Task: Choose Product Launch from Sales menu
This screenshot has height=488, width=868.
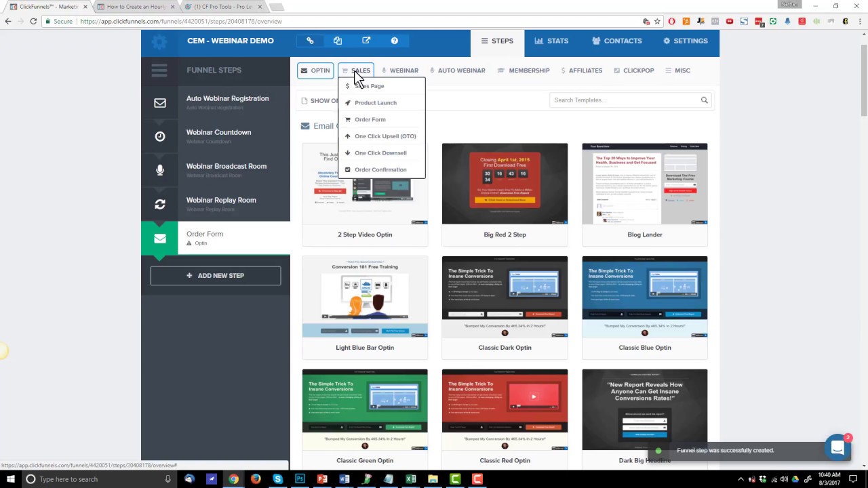Action: click(381, 103)
